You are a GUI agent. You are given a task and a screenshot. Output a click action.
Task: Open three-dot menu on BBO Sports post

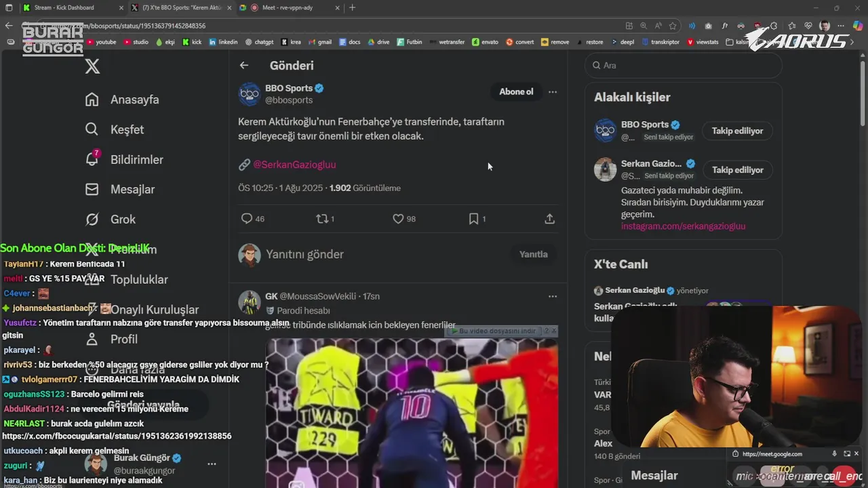(x=553, y=91)
